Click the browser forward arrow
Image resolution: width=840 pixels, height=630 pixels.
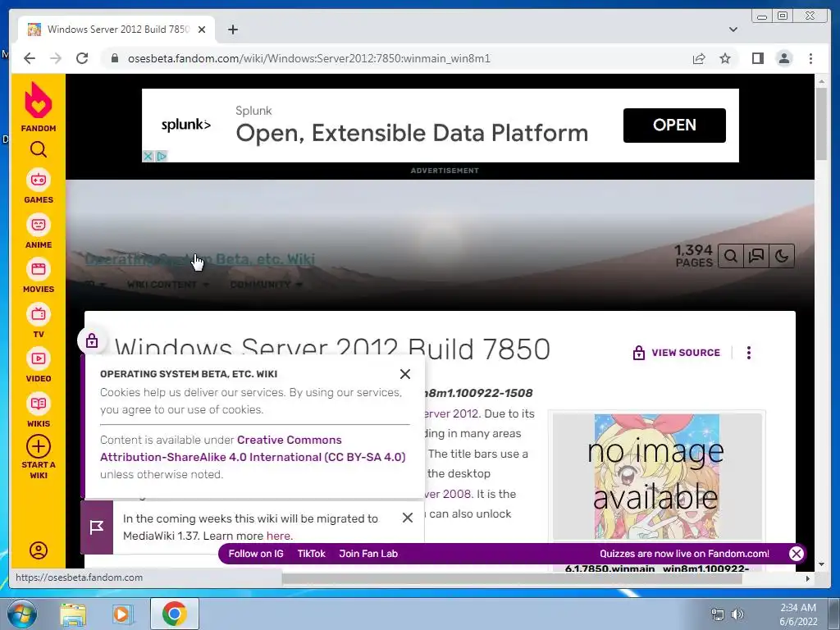(56, 58)
